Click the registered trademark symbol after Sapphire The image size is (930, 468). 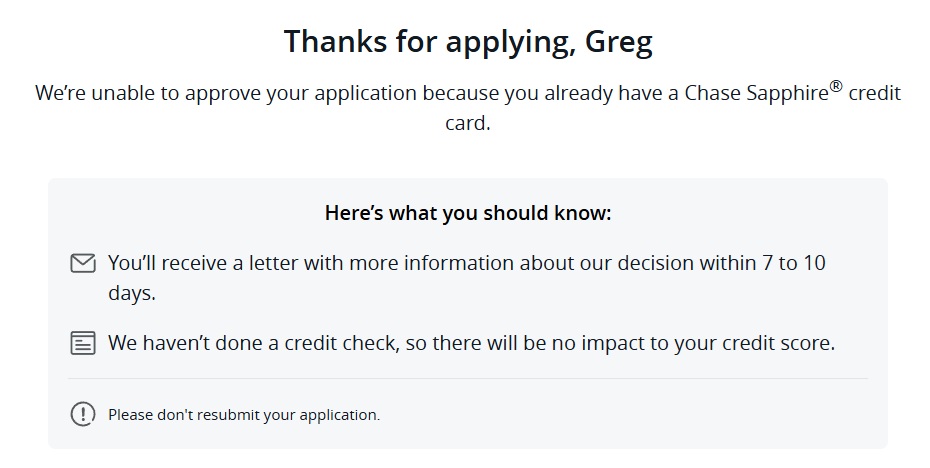coord(836,87)
